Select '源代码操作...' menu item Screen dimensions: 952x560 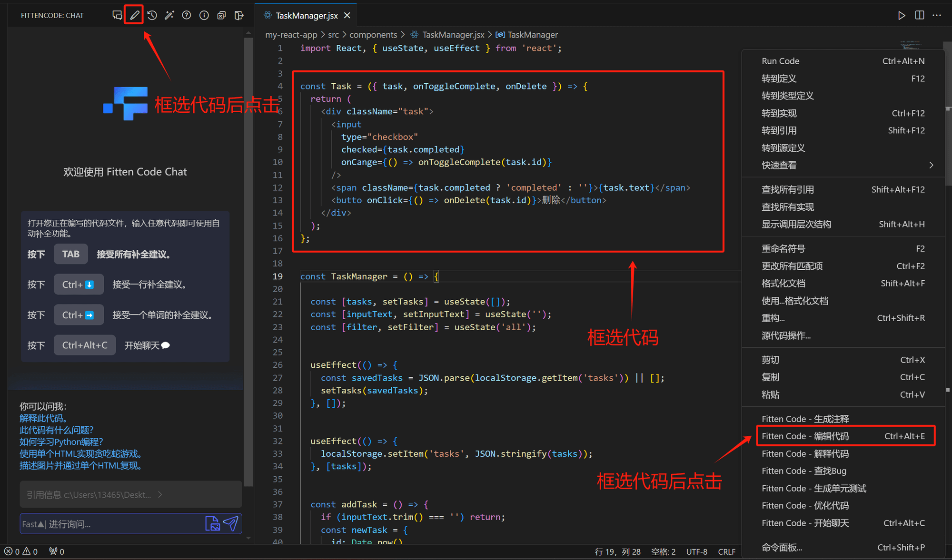tap(843, 335)
